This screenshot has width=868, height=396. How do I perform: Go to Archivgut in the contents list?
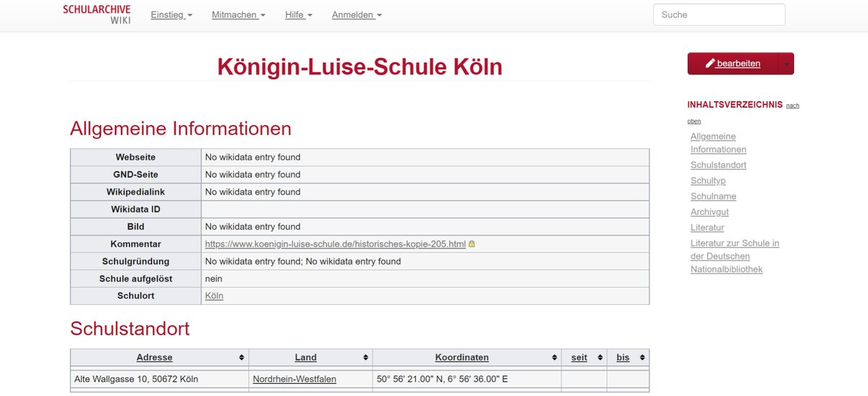710,212
